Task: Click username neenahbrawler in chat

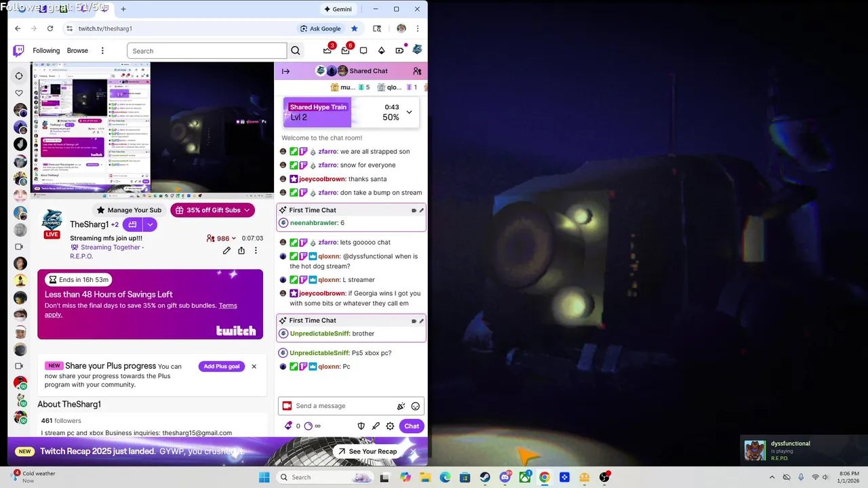Action: (x=314, y=223)
